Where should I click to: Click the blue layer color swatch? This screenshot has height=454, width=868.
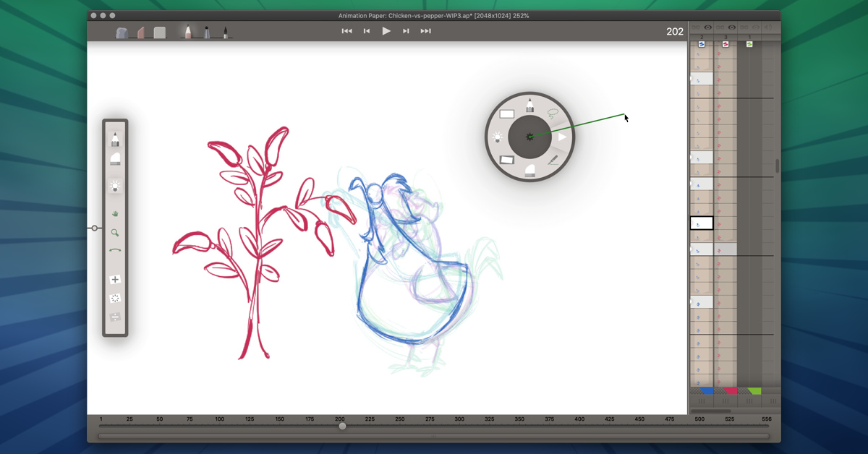tap(707, 391)
